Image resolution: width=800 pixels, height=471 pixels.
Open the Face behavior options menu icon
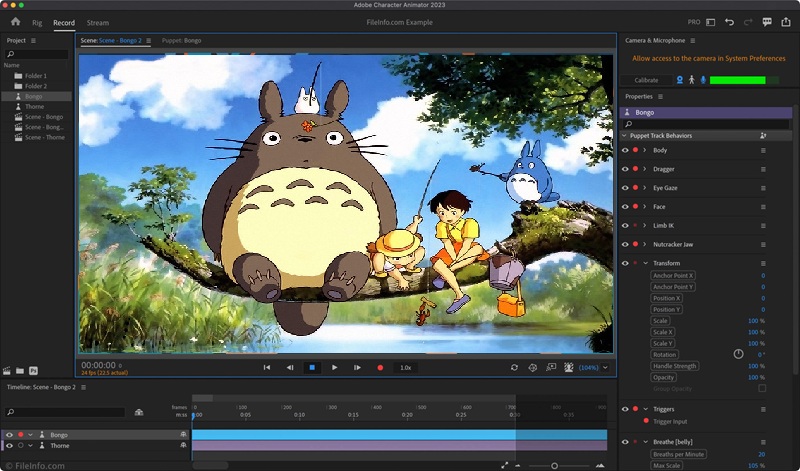point(763,207)
